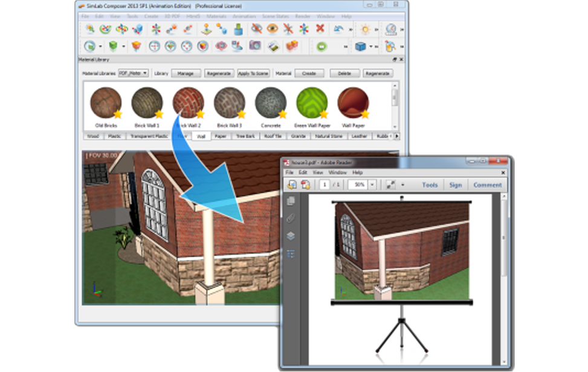This screenshot has width=588, height=372.
Task: Open the Material Libraries dropdown
Action: [x=134, y=73]
